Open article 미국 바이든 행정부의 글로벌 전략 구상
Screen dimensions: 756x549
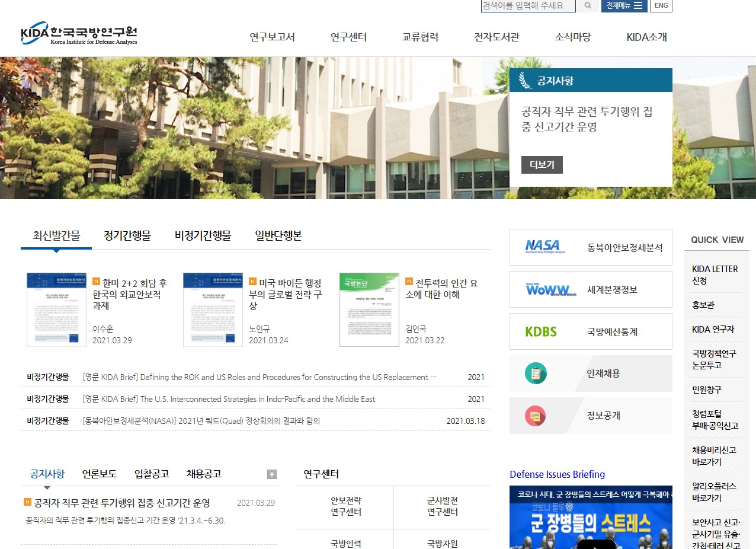coord(286,295)
